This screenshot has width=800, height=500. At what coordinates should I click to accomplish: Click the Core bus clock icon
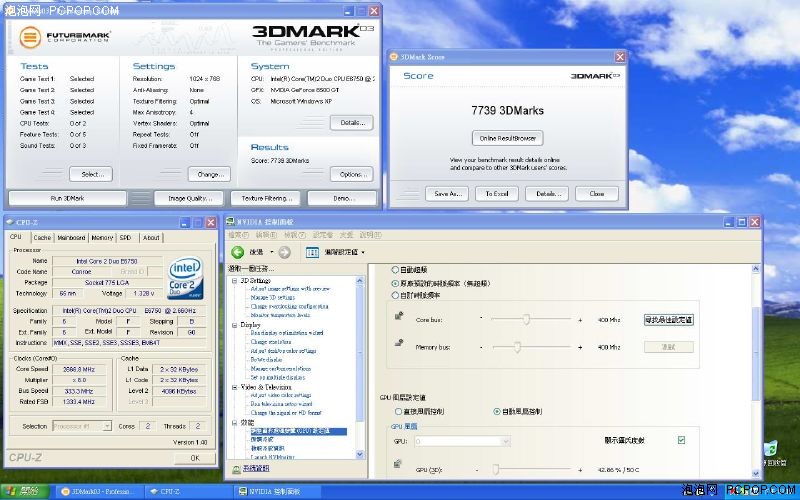[x=399, y=316]
